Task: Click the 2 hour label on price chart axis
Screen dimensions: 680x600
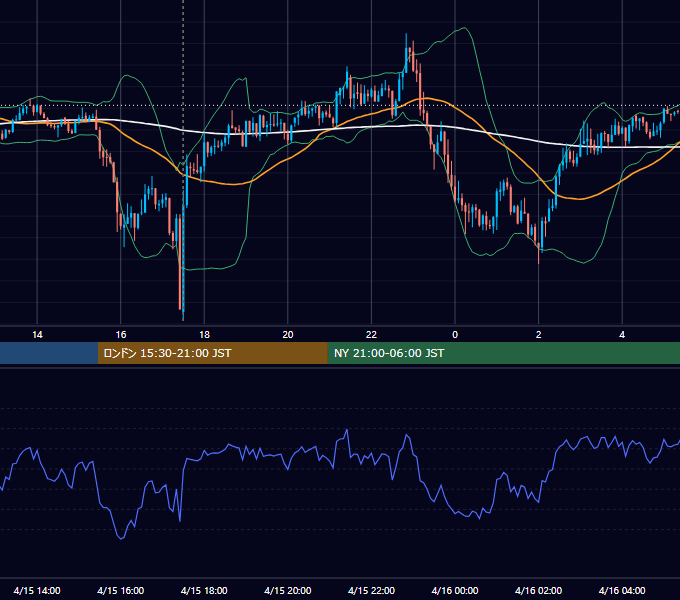Action: pyautogui.click(x=539, y=335)
